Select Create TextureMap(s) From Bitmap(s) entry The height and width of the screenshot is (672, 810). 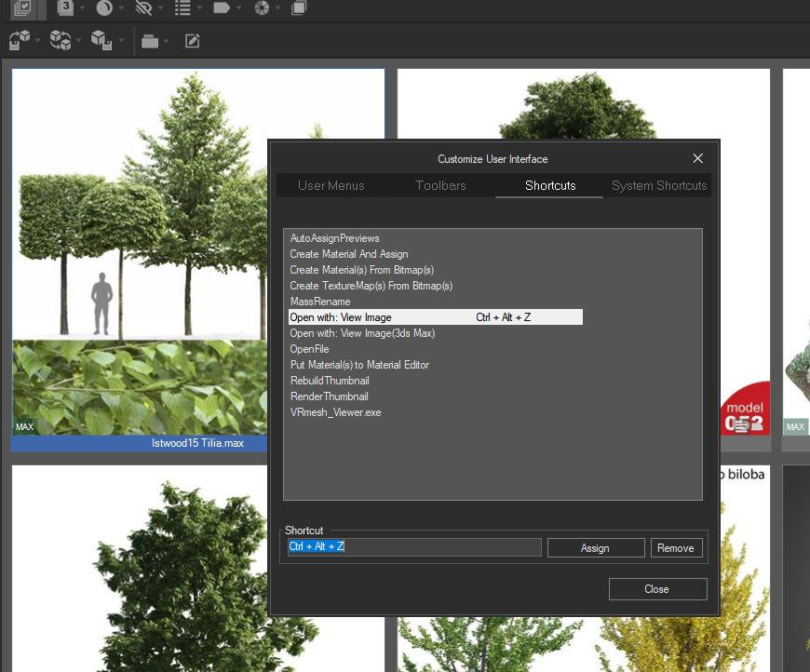(371, 286)
